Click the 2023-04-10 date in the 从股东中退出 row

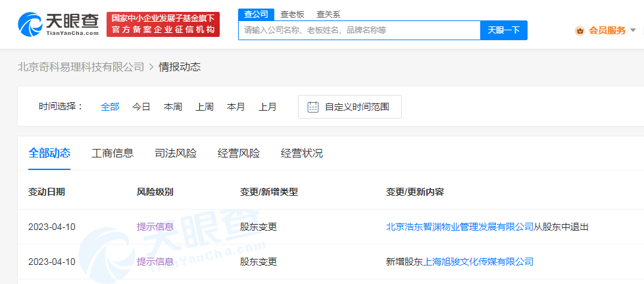(x=52, y=227)
